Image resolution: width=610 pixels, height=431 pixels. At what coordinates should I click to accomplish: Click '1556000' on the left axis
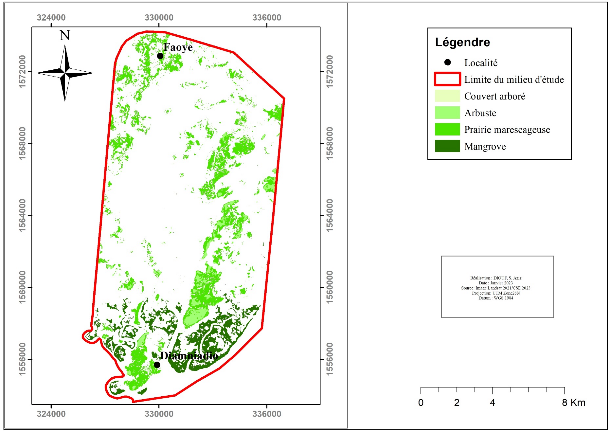pos(22,359)
